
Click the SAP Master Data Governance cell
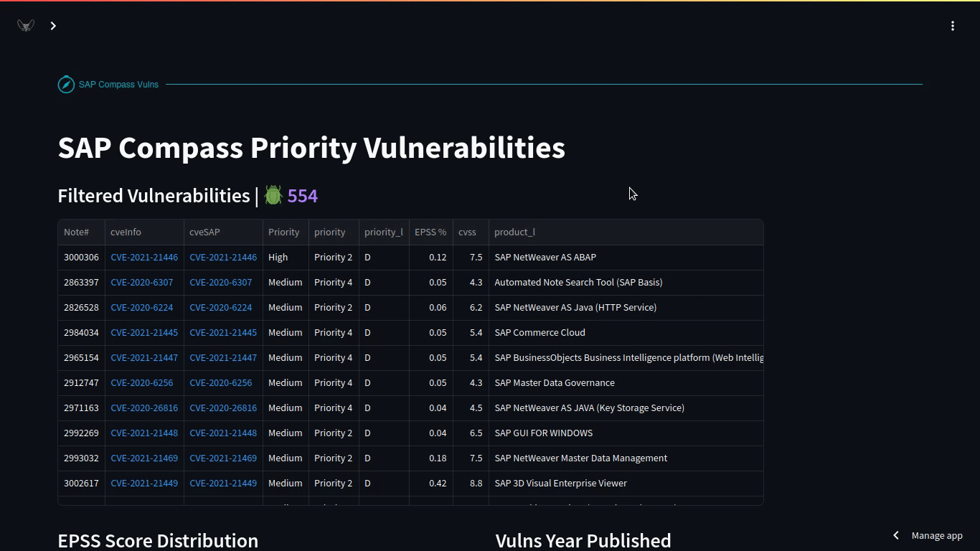pyautogui.click(x=626, y=383)
